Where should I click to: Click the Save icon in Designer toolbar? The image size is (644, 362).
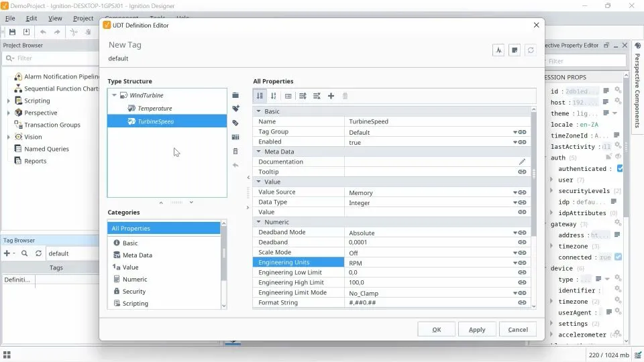coord(12,32)
